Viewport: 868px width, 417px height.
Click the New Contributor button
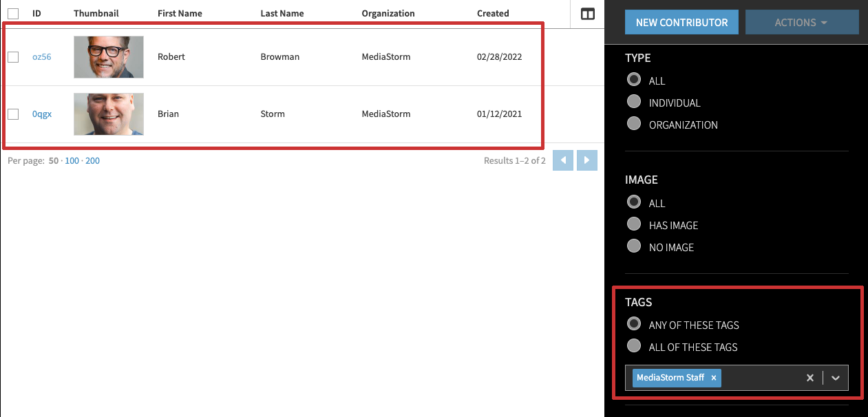click(681, 22)
